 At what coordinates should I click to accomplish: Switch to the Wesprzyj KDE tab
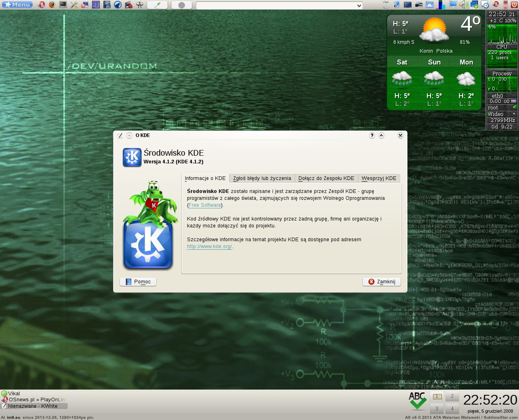(379, 178)
